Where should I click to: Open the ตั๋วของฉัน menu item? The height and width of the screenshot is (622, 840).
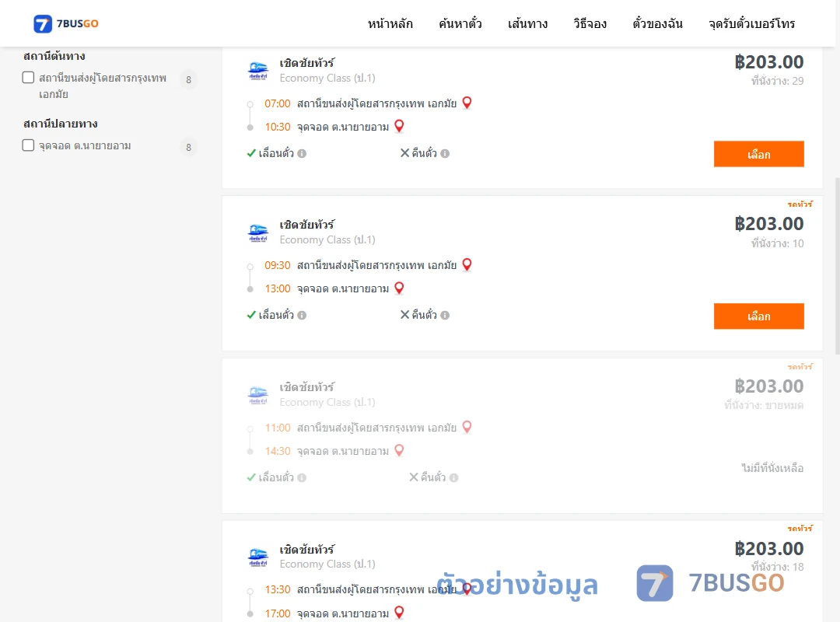point(657,23)
